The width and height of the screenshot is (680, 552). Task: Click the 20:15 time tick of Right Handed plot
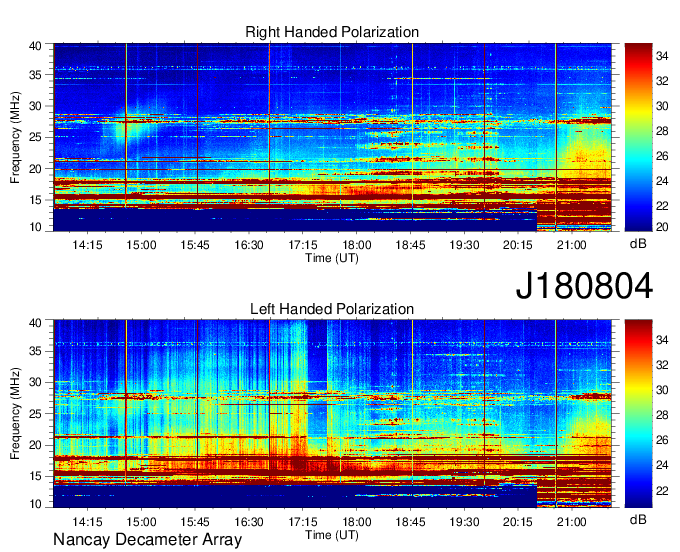pos(518,245)
